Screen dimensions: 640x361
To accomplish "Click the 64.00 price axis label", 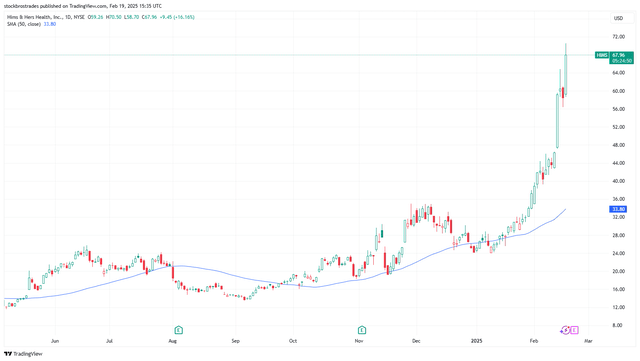I will pyautogui.click(x=619, y=73).
